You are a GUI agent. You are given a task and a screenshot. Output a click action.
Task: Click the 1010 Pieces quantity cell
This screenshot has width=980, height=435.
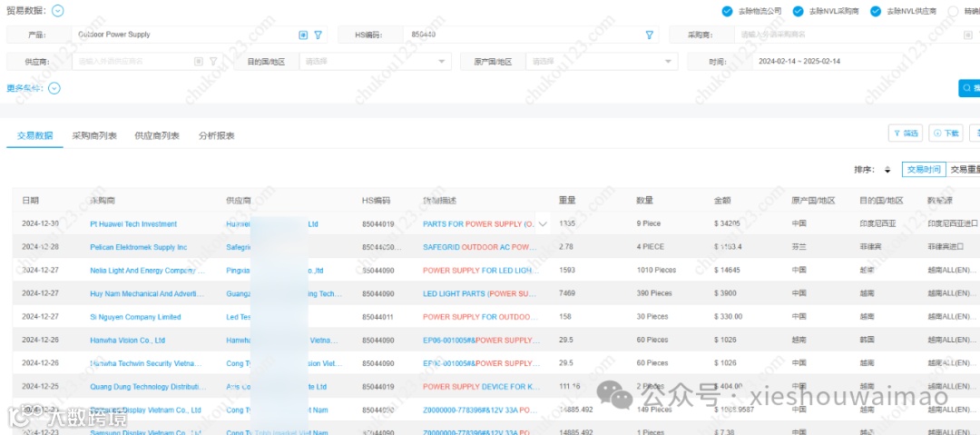(656, 271)
